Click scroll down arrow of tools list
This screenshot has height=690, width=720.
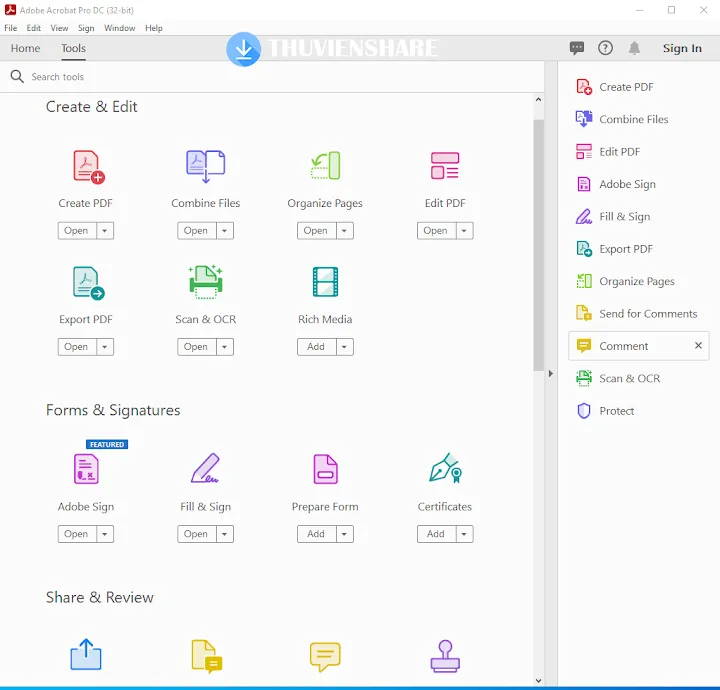[539, 681]
